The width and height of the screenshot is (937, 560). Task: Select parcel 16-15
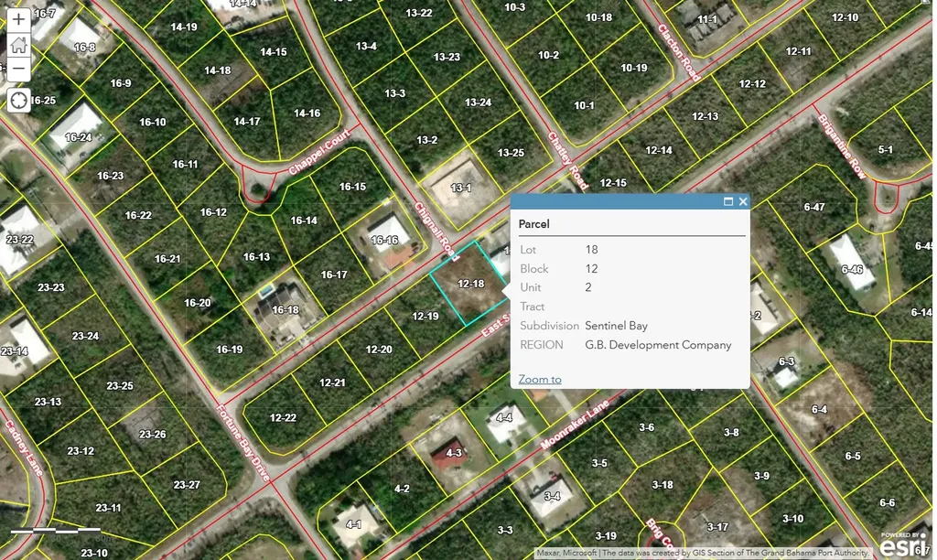(352, 187)
